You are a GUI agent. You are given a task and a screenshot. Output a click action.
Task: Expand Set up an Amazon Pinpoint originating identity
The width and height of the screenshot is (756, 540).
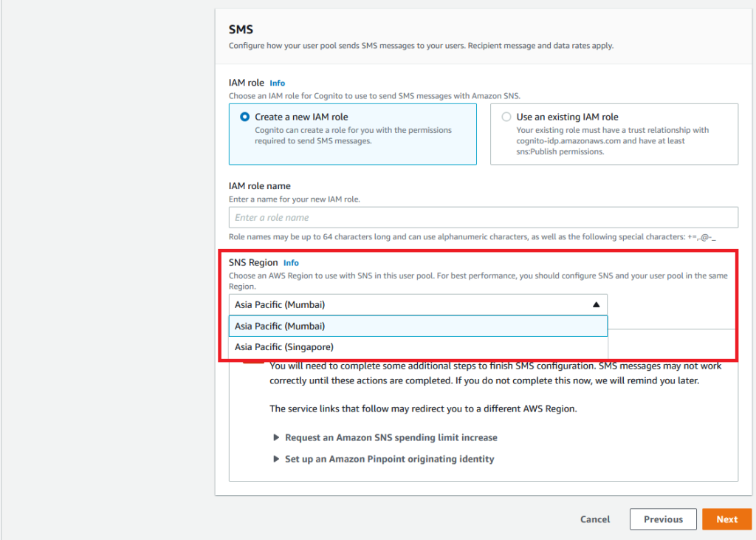click(x=388, y=459)
